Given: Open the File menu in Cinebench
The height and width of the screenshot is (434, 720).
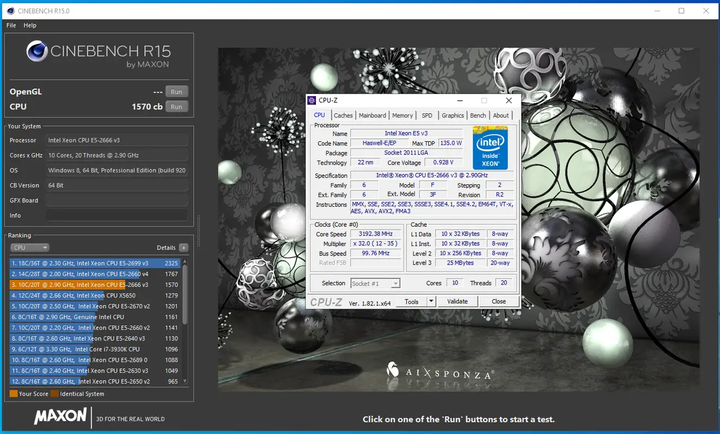Looking at the screenshot, I should [x=11, y=25].
